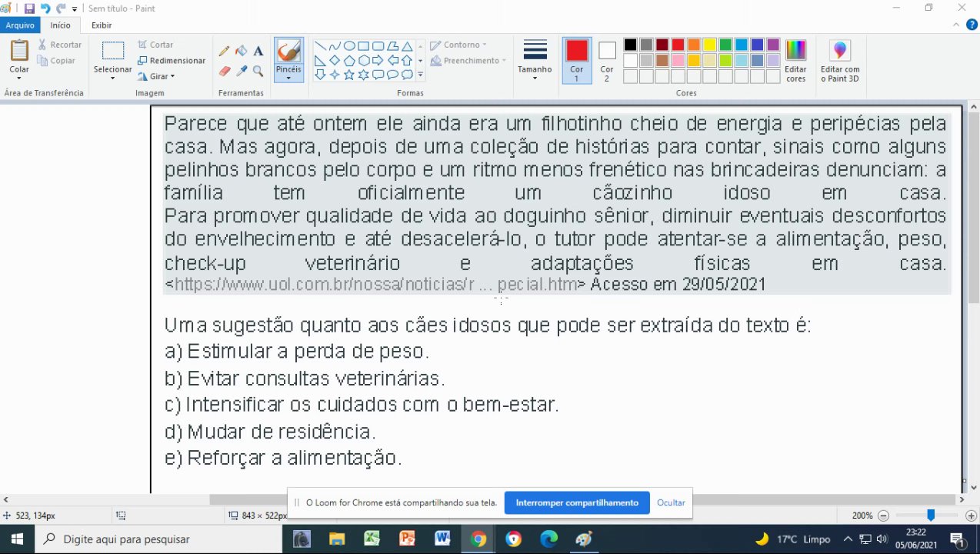Viewport: 980px width, 554px height.
Task: Open the Arquivo file menu
Action: [20, 25]
